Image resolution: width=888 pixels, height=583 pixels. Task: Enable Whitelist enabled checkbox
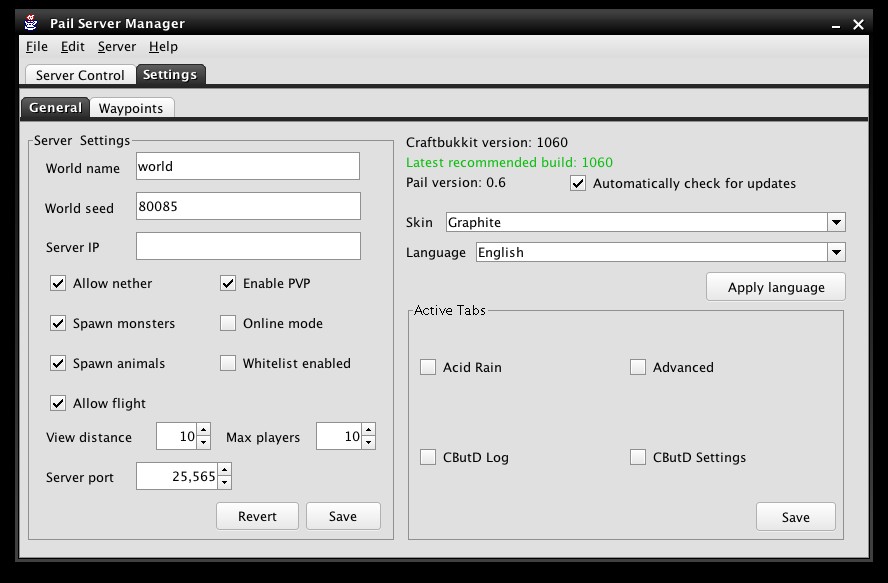pyautogui.click(x=228, y=364)
